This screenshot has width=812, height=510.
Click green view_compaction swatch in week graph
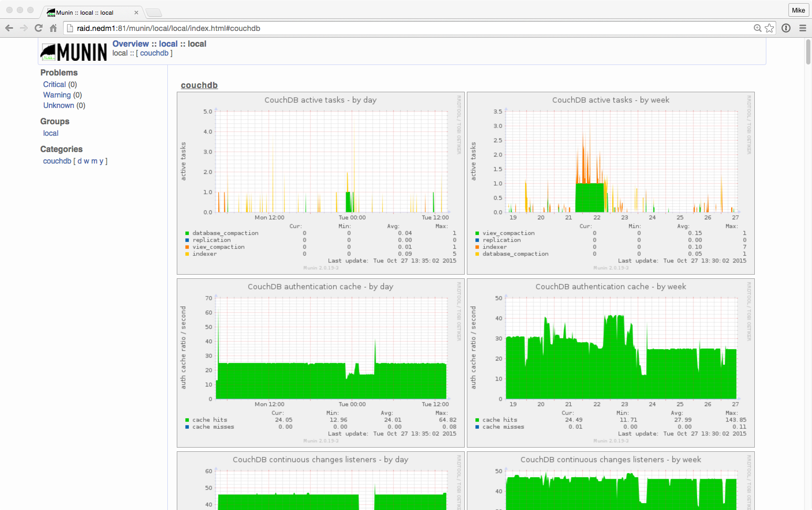click(477, 233)
